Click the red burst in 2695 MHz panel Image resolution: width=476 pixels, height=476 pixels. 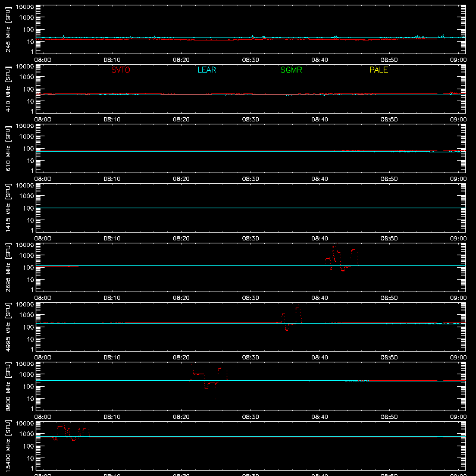(x=342, y=257)
